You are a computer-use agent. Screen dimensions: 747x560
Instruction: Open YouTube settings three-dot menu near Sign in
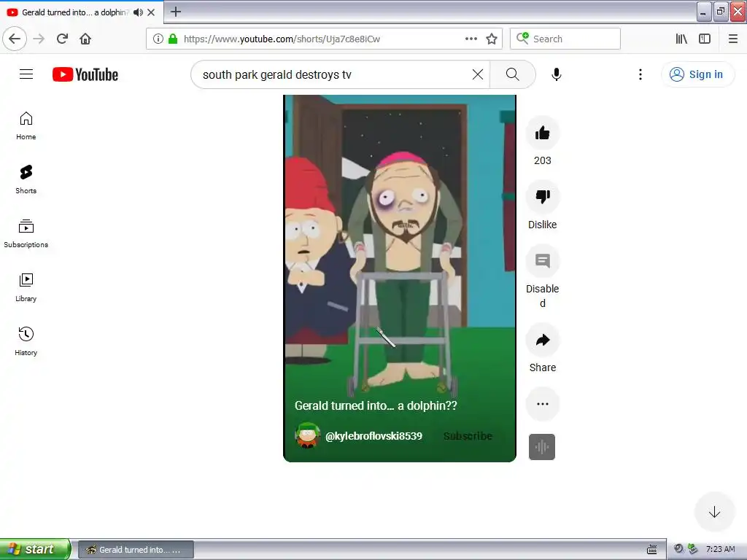640,74
